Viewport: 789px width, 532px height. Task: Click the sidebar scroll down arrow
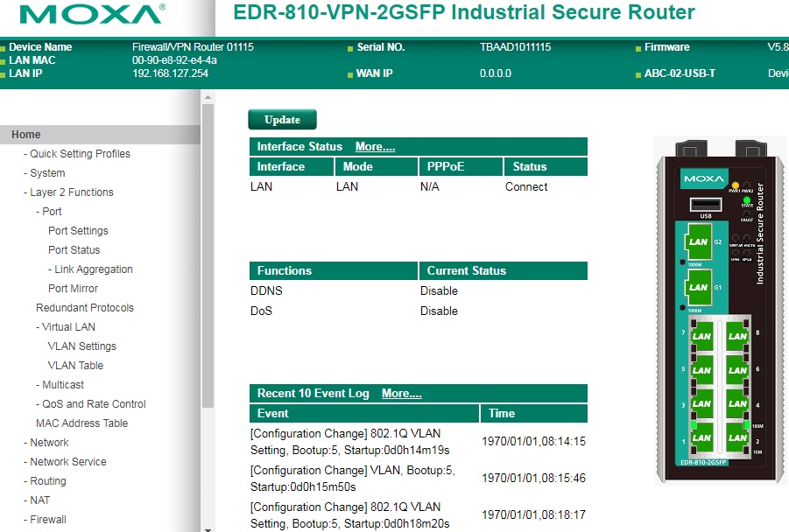[x=208, y=529]
